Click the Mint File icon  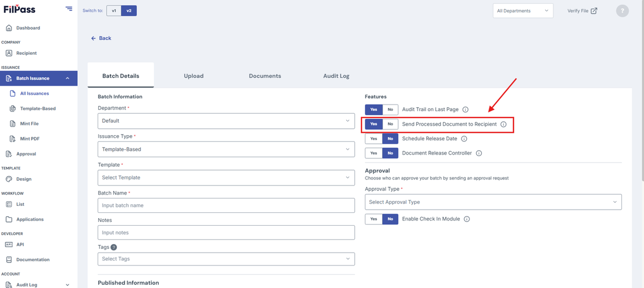[13, 123]
